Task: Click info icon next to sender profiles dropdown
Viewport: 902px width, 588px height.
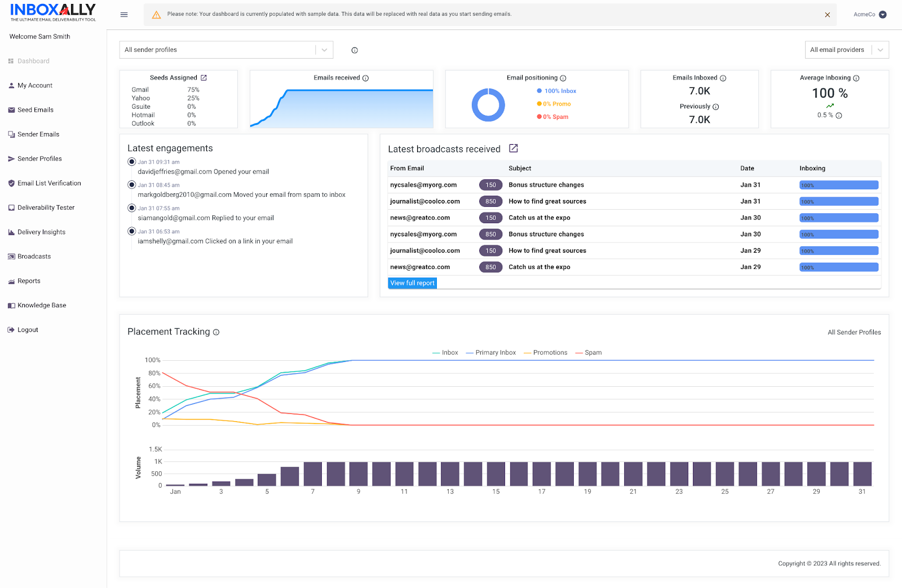Action: (355, 50)
